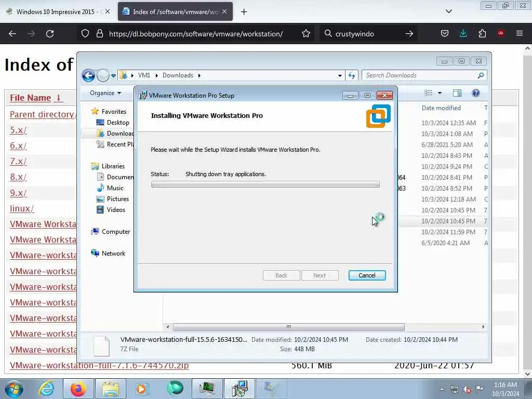Open Firefox extensions puzzle icon
The height and width of the screenshot is (399, 532).
click(x=482, y=34)
